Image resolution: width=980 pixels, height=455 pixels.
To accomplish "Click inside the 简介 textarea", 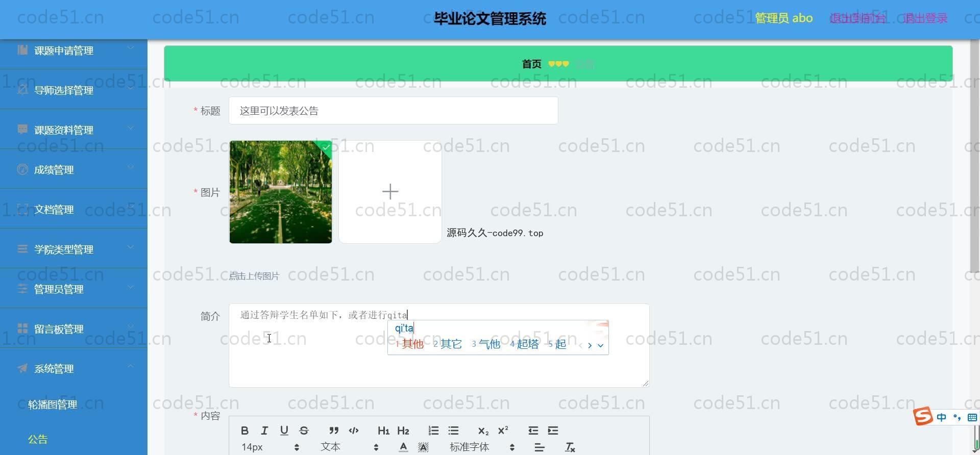I will coord(439,345).
